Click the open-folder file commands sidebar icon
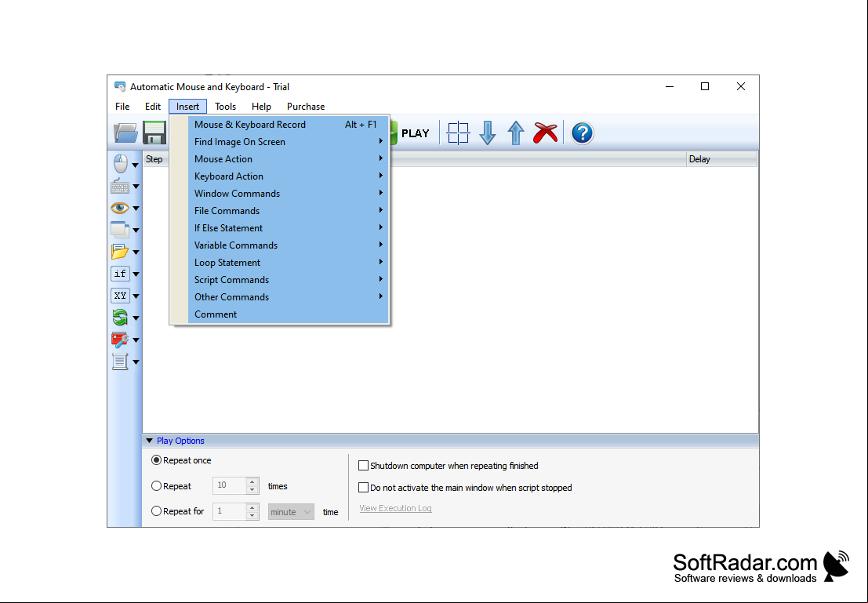 pyautogui.click(x=119, y=252)
